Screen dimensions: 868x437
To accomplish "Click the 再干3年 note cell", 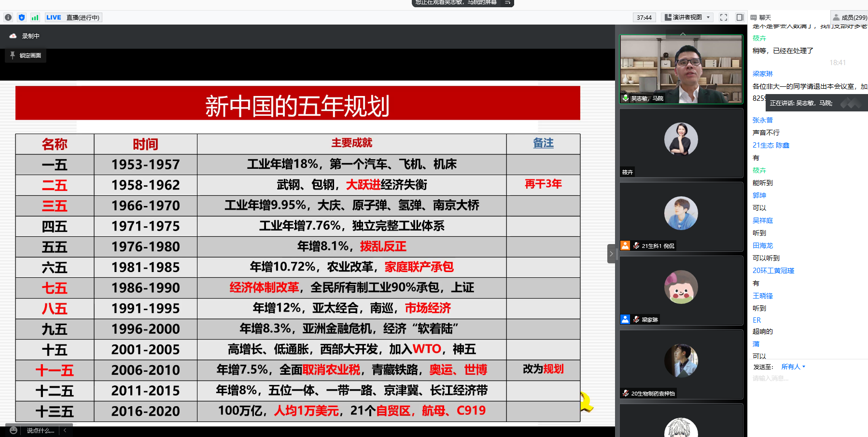I will [543, 184].
